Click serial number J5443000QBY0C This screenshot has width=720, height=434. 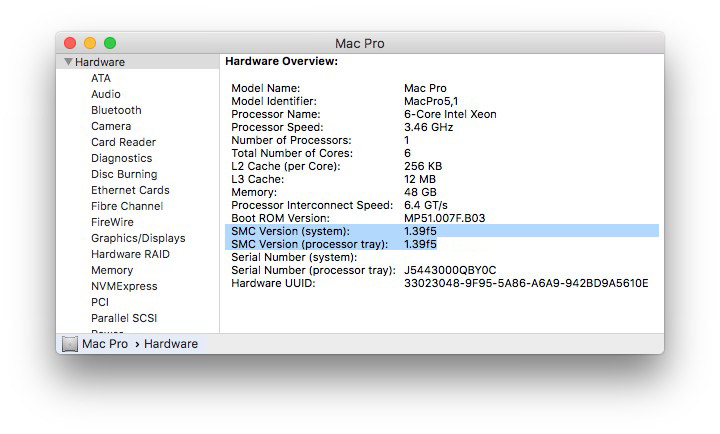[x=450, y=270]
